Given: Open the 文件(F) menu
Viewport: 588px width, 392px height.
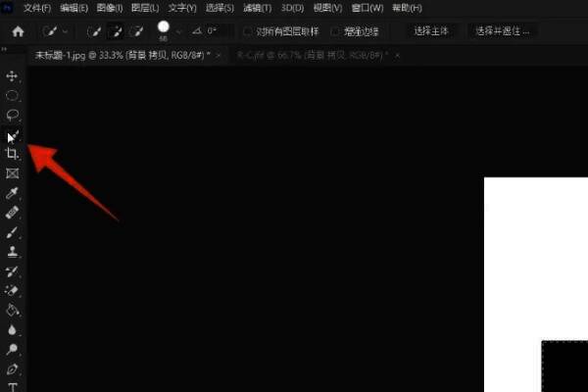Looking at the screenshot, I should point(37,8).
